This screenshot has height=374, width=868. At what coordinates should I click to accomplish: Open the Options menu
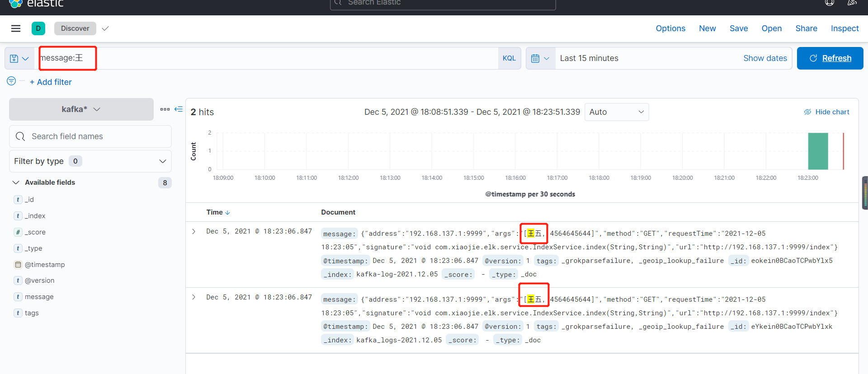(670, 28)
